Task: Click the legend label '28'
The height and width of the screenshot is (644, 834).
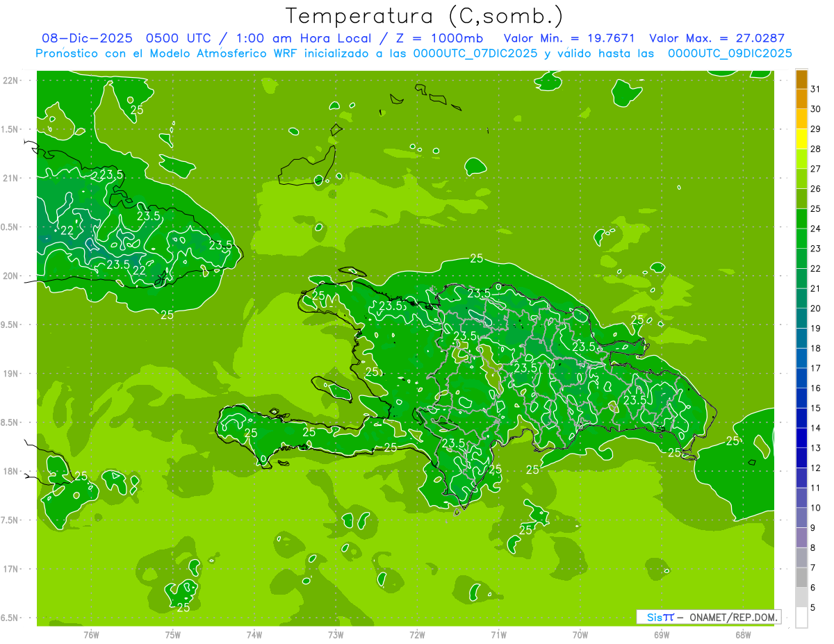Action: [816, 149]
